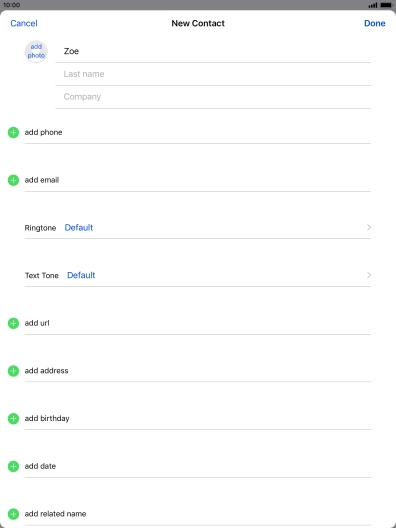Tap the green plus beside add date
396x528 pixels.
click(13, 466)
